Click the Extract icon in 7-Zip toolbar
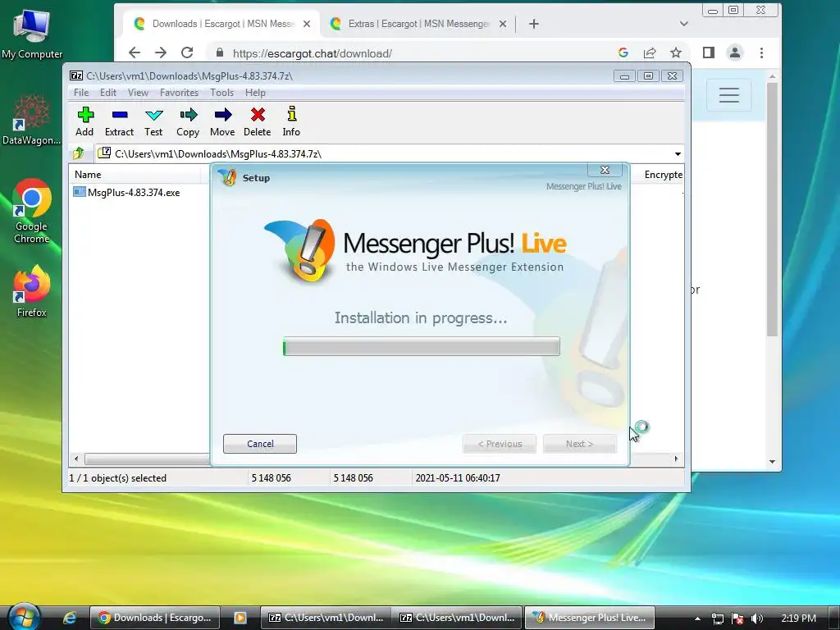The width and height of the screenshot is (840, 630). 120,115
